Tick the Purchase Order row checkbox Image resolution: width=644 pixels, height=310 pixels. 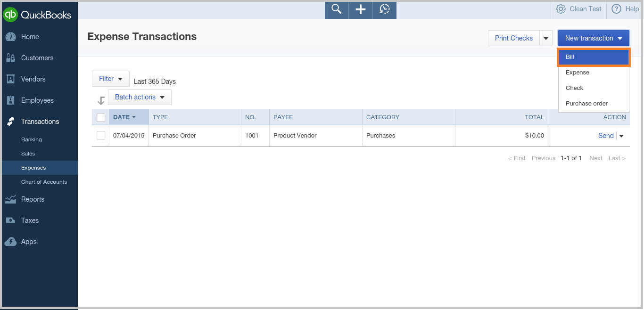tap(101, 136)
